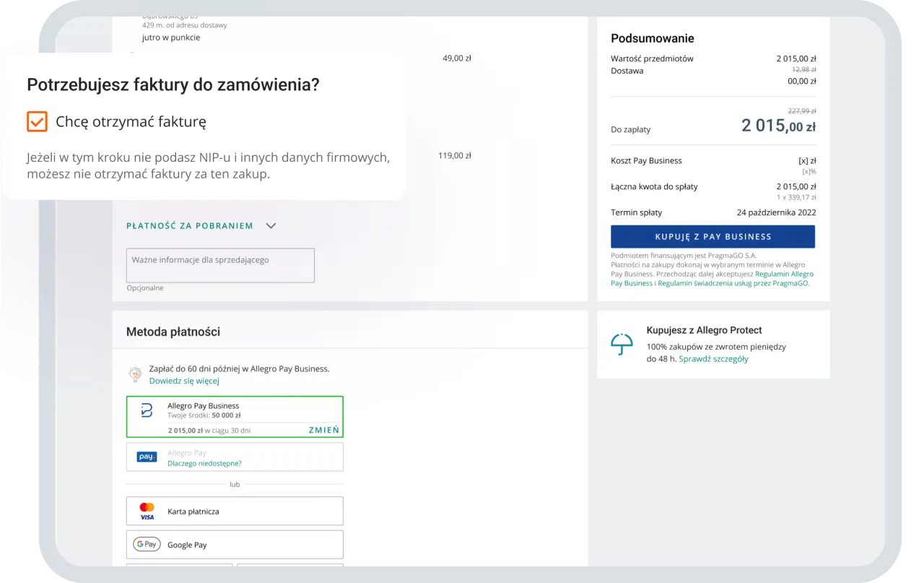Click the Google Pay logo icon
924x583 pixels.
[x=147, y=544]
